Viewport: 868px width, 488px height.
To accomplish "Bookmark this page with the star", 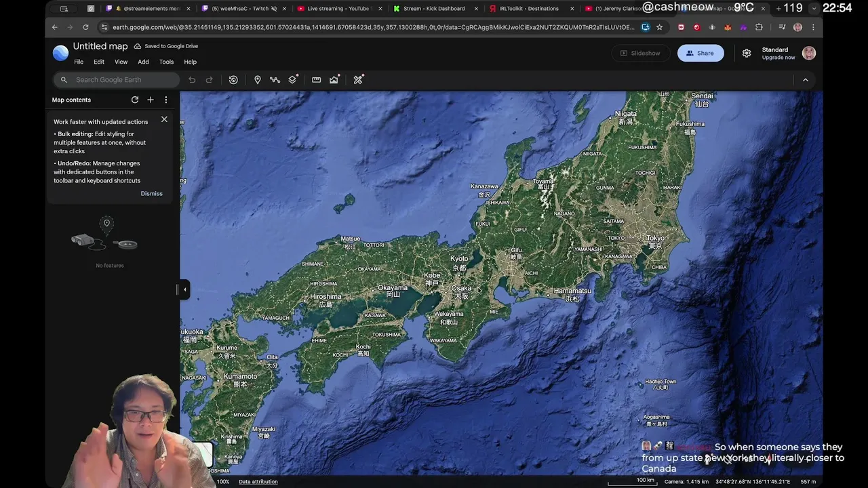I will pyautogui.click(x=659, y=27).
